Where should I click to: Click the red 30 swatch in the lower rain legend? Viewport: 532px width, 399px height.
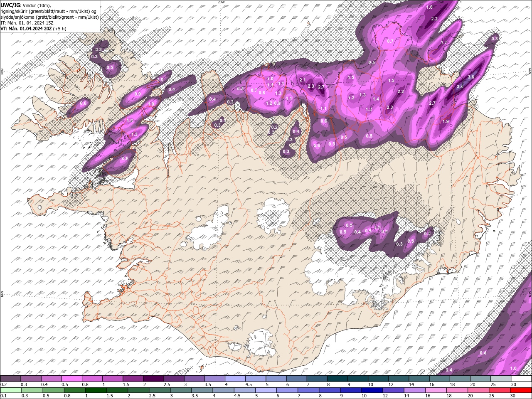point(521,390)
